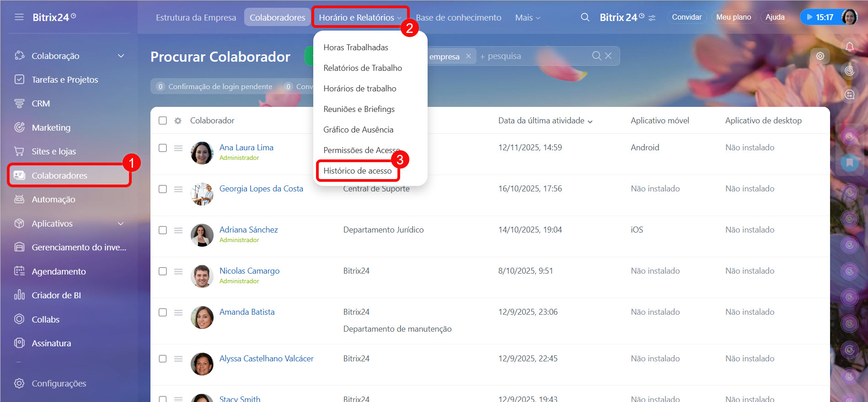868x402 pixels.
Task: Open list settings gear in table header
Action: coord(178,121)
